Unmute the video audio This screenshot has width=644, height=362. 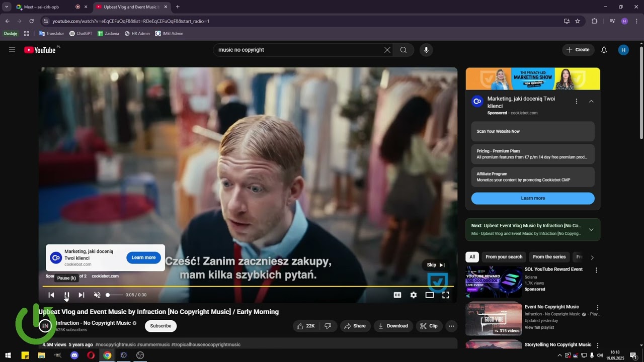pos(97,295)
